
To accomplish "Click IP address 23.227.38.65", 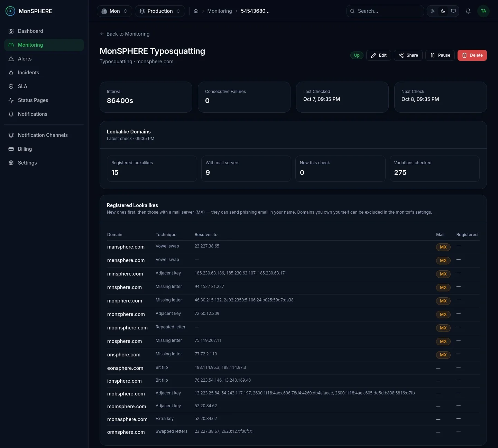I will (207, 246).
